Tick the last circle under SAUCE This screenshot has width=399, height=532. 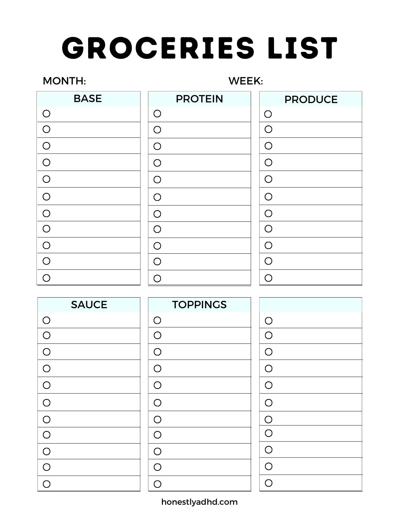point(47,484)
